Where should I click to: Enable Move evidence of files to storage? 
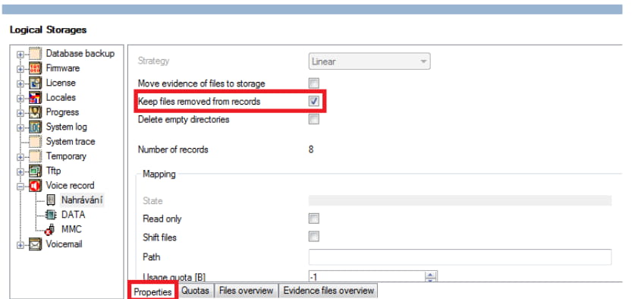pyautogui.click(x=314, y=83)
